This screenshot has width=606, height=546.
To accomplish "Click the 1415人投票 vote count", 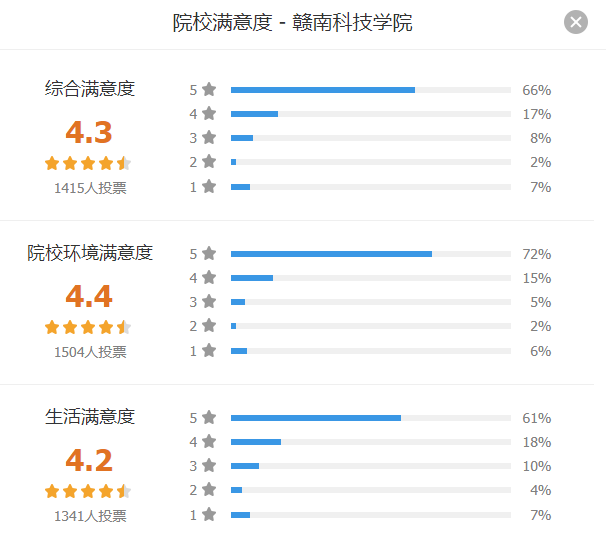I will click(x=90, y=188).
